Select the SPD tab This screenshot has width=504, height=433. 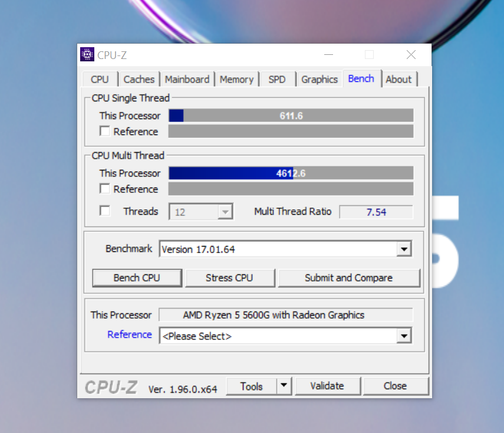277,79
